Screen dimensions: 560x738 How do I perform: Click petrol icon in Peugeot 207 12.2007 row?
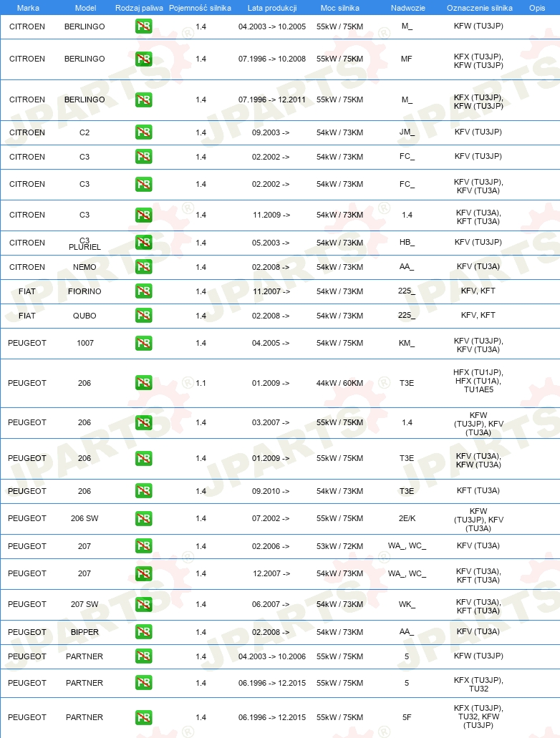tap(144, 574)
